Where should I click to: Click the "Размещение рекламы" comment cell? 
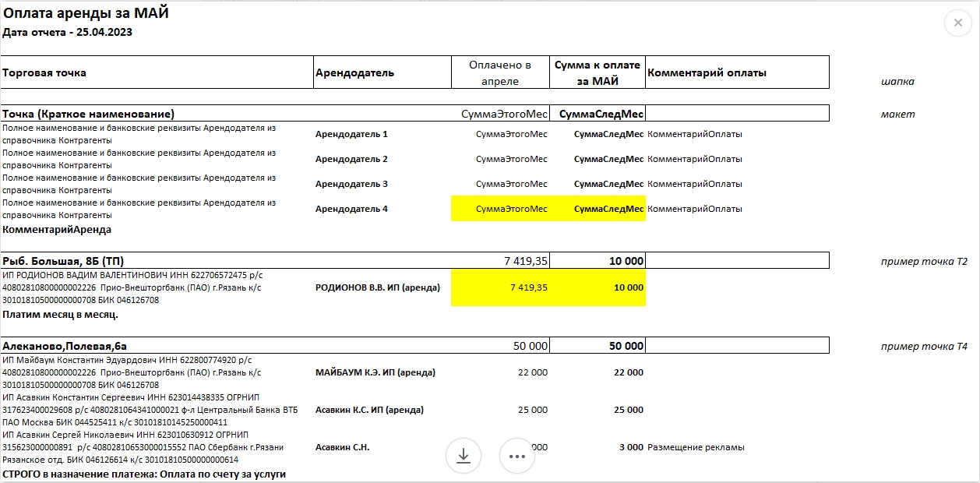tap(696, 447)
